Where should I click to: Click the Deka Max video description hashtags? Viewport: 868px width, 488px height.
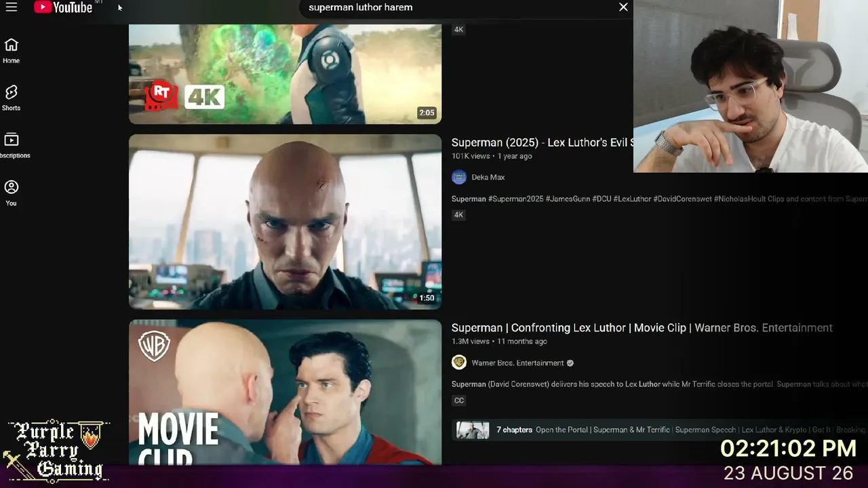pyautogui.click(x=659, y=199)
